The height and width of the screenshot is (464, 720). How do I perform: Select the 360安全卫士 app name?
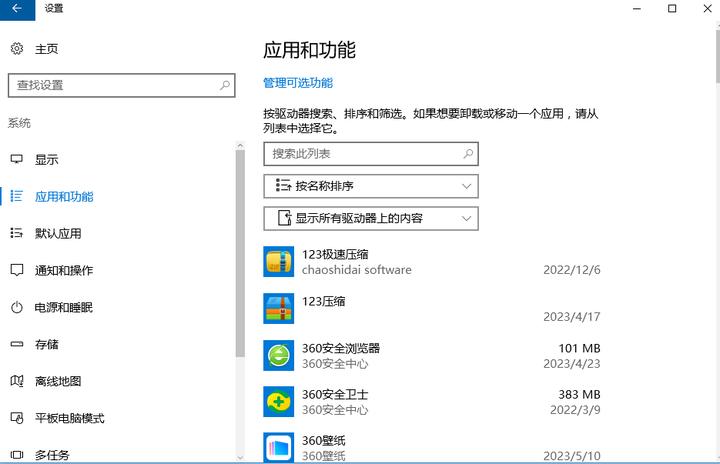point(335,395)
